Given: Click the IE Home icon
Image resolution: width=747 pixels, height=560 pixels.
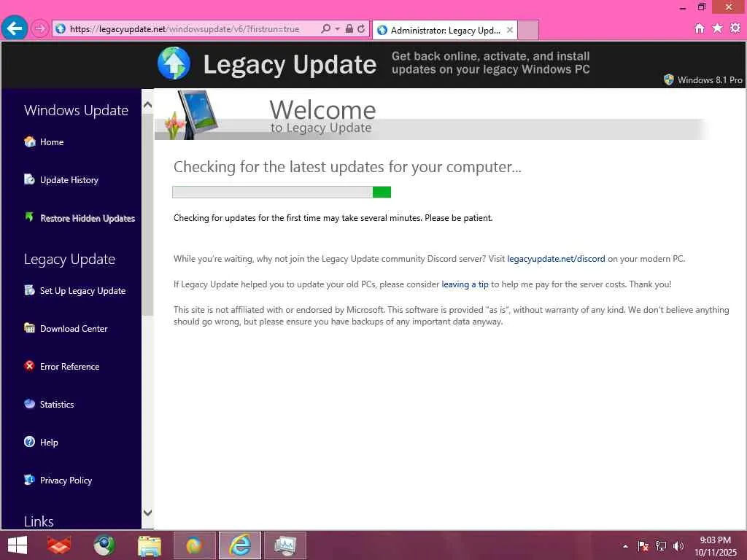Looking at the screenshot, I should click(699, 28).
